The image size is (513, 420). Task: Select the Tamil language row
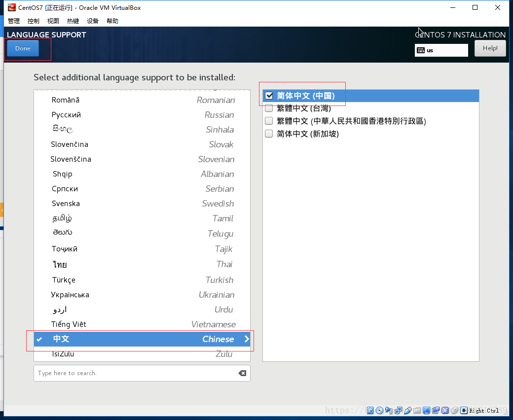[142, 218]
